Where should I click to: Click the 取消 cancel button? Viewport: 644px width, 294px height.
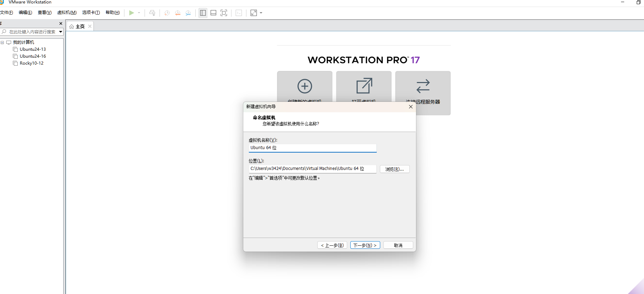click(x=398, y=245)
